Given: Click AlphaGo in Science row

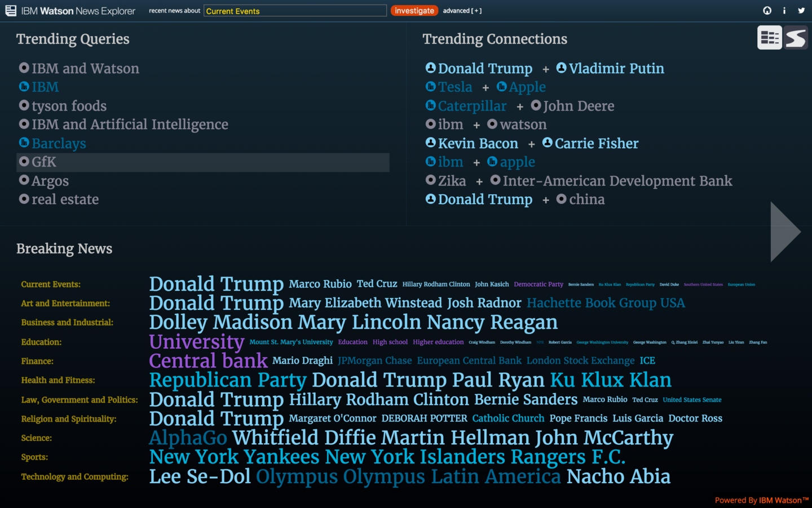Looking at the screenshot, I should pos(188,438).
